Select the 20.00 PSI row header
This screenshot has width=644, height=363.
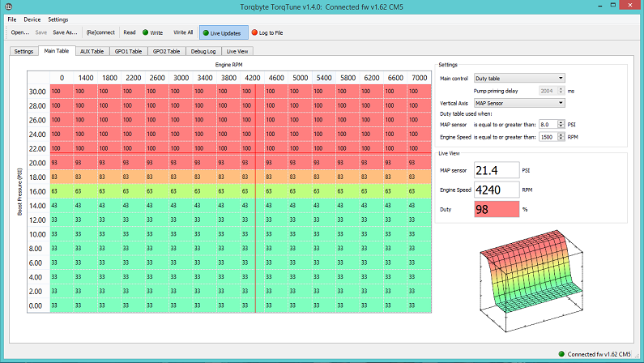click(x=39, y=163)
